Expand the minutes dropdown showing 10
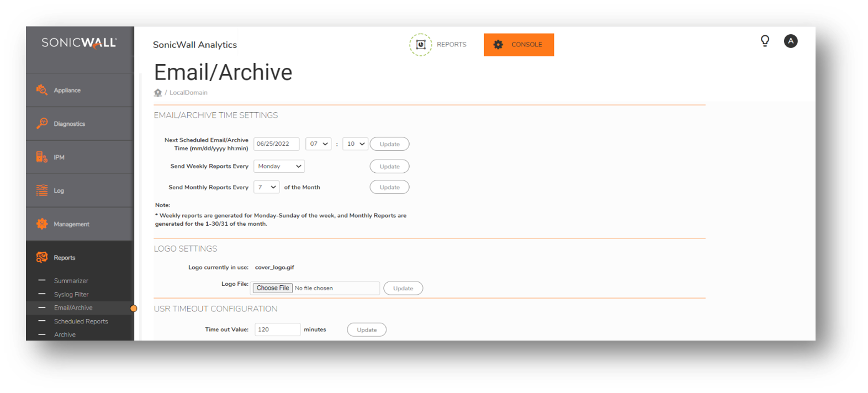Viewport: 868px width, 393px height. coord(356,144)
